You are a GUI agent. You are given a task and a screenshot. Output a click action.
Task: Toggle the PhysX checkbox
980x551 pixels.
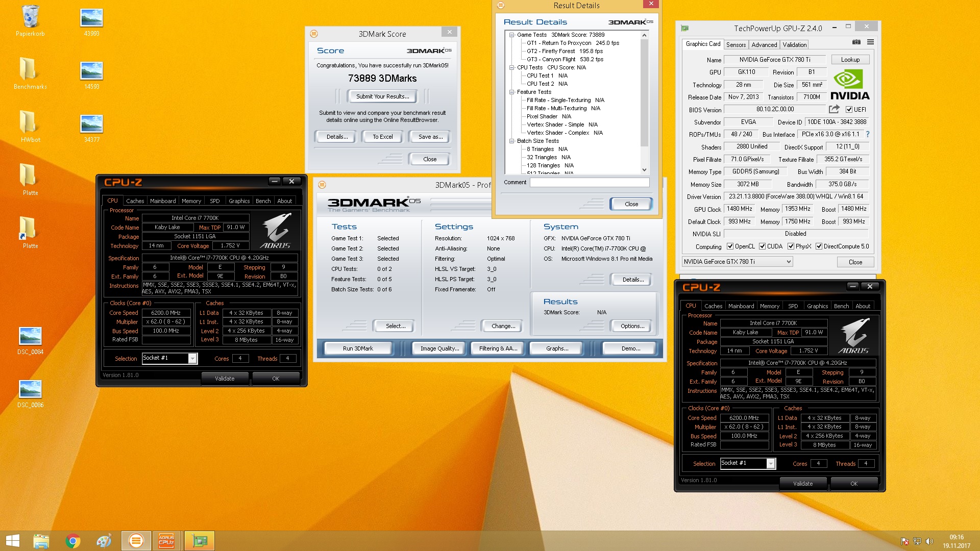coord(791,246)
